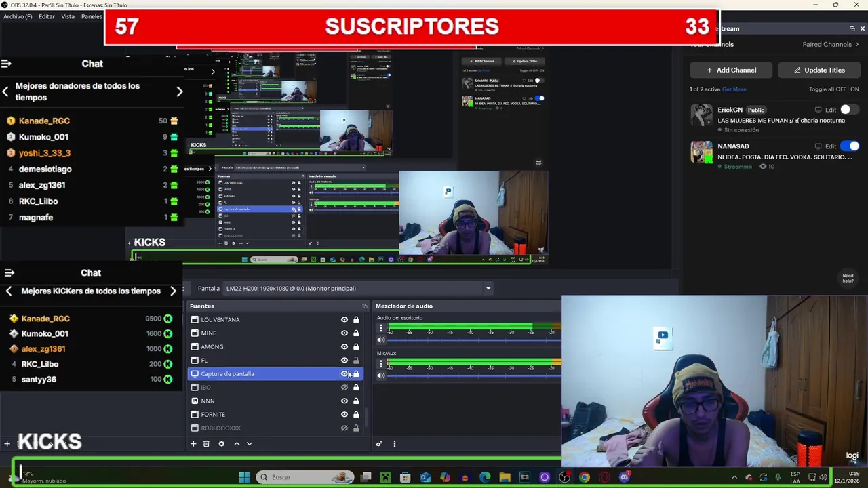Hide the AMONG source via eye icon
Image resolution: width=868 pixels, height=488 pixels.
click(344, 347)
